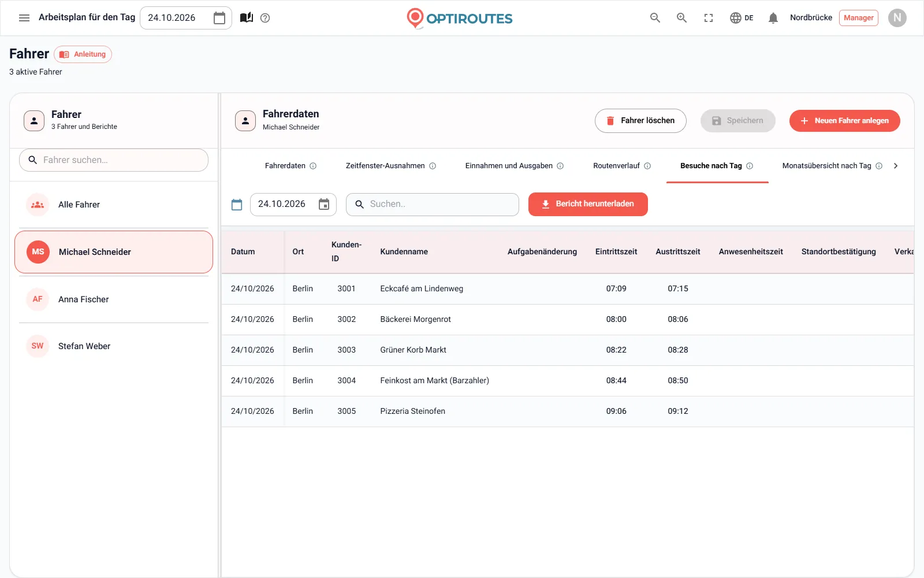Focus the Fahrer suchen search field
The height and width of the screenshot is (578, 924).
pos(114,160)
